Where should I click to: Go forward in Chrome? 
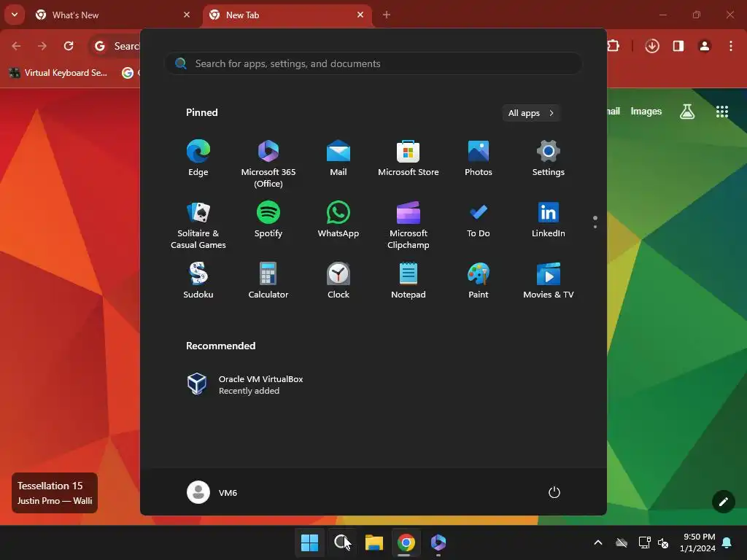point(42,46)
